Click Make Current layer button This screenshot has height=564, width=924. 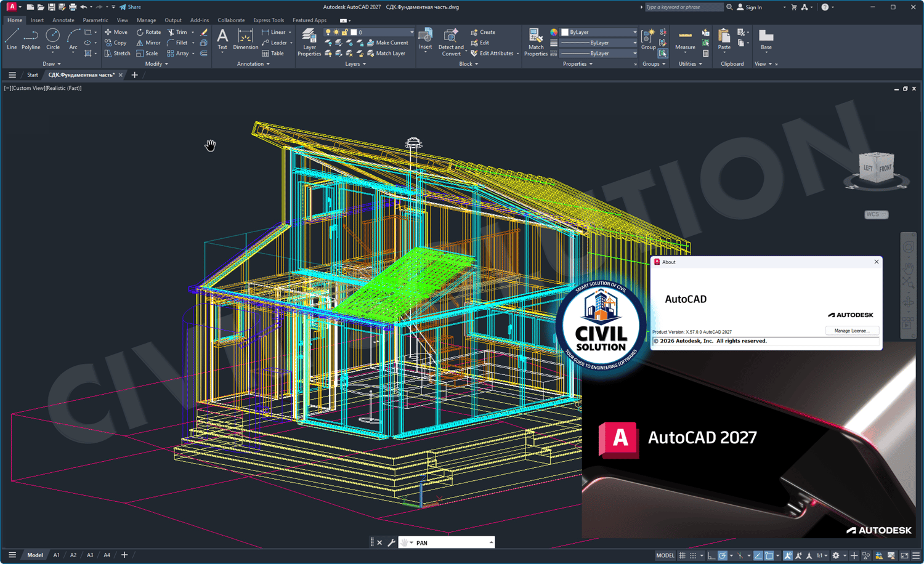(x=387, y=42)
